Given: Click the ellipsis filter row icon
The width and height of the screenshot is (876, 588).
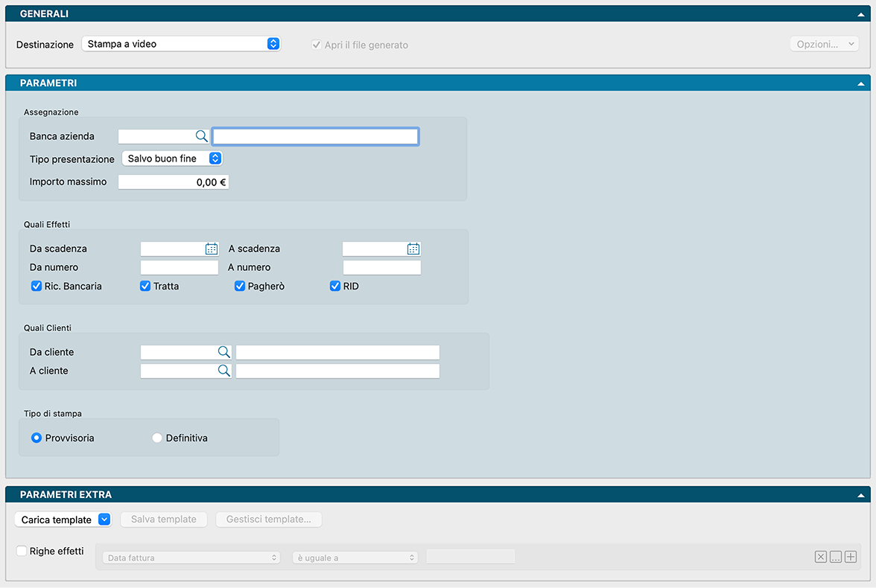Looking at the screenshot, I should click(836, 557).
